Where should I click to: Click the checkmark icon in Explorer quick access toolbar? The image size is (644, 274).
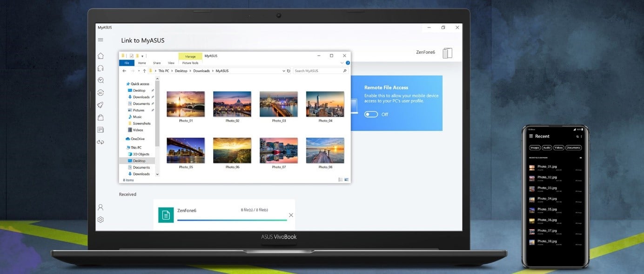click(x=132, y=56)
